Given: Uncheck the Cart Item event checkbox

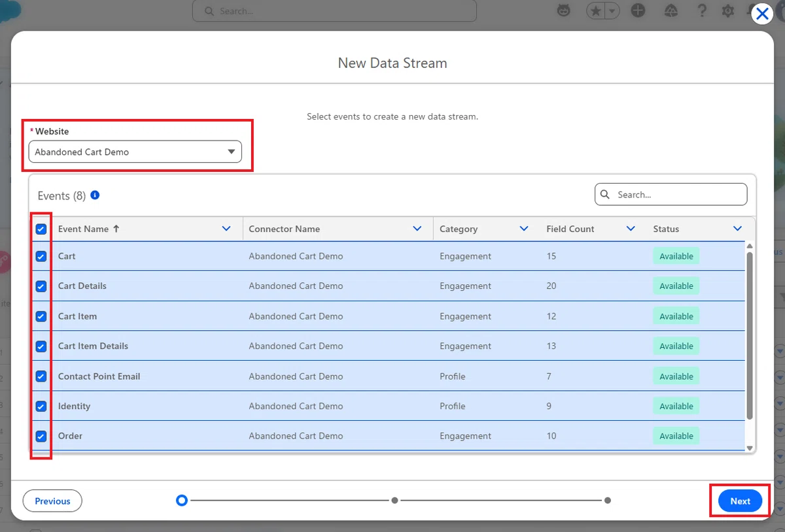Looking at the screenshot, I should coord(41,316).
